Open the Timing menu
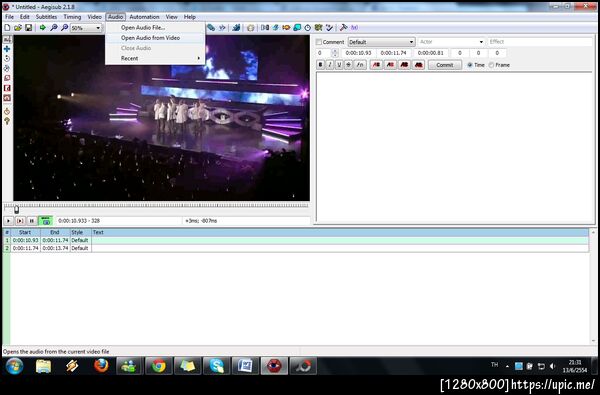 click(72, 17)
